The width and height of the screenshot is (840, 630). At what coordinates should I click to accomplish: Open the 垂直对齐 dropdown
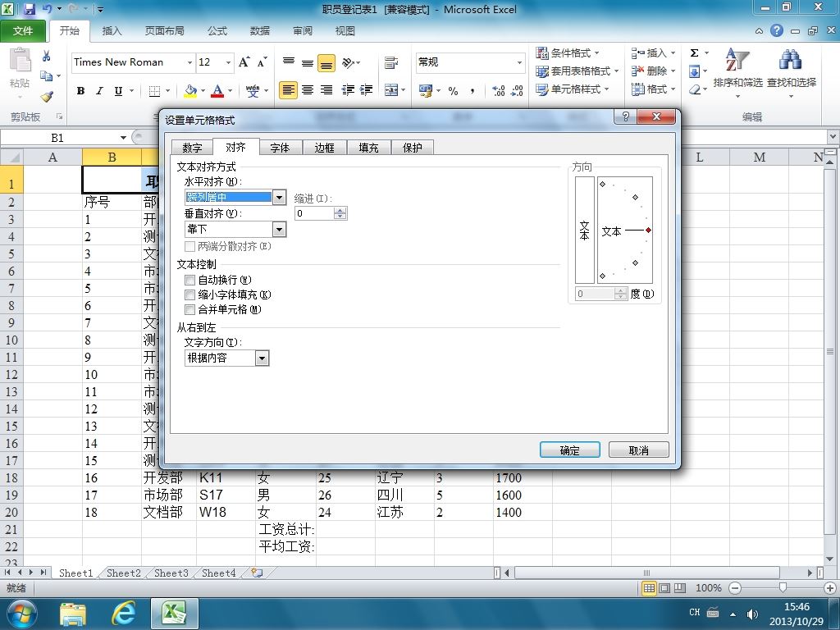coord(279,230)
